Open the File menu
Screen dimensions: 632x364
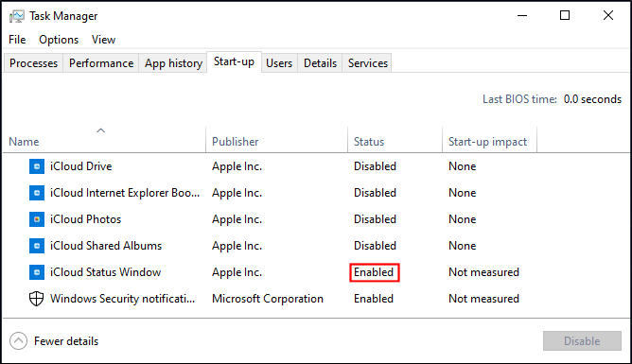[17, 40]
